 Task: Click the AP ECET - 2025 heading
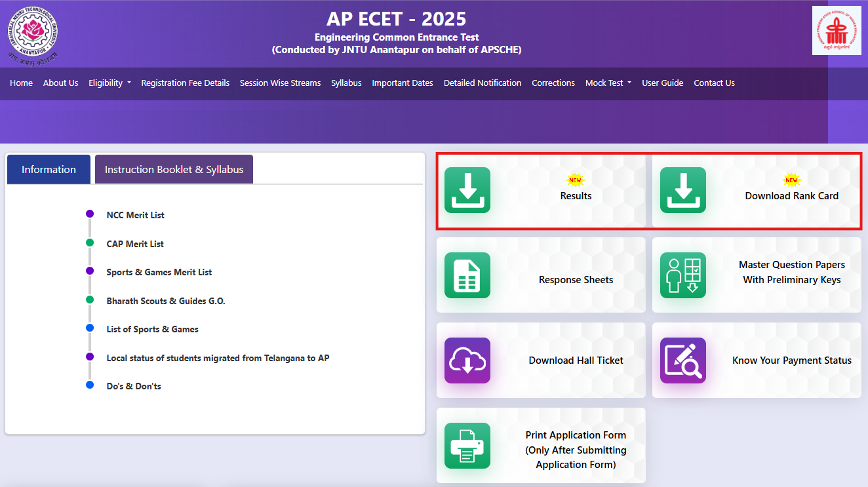point(397,18)
